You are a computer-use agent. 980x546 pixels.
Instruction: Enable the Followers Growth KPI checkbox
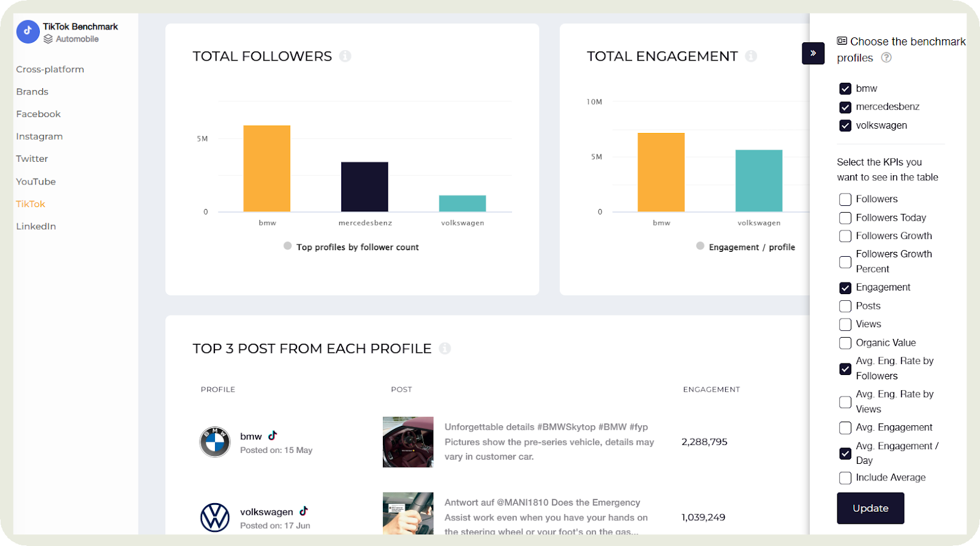click(845, 236)
